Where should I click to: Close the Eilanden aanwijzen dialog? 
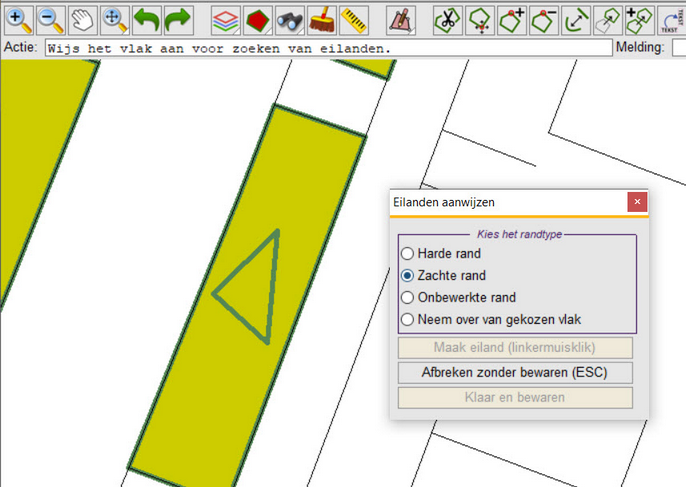click(x=637, y=202)
